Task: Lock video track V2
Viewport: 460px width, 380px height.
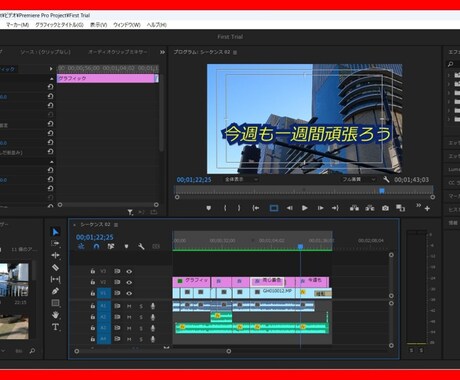Action: [93, 282]
